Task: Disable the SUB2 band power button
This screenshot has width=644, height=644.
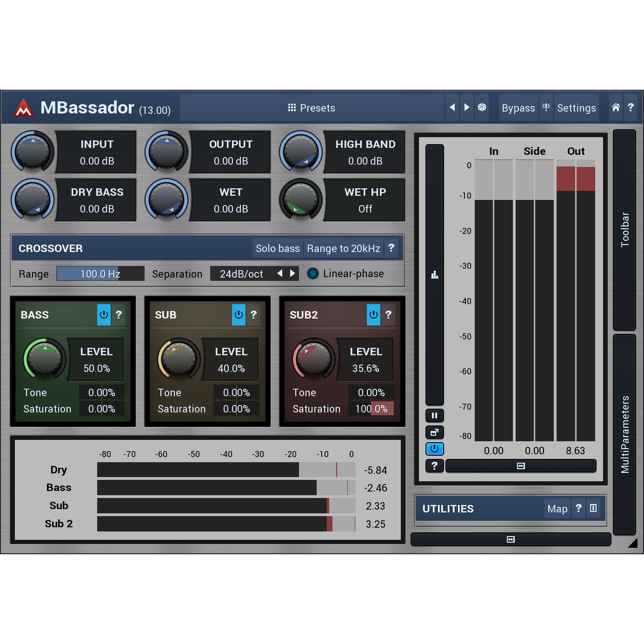Action: pos(373,315)
